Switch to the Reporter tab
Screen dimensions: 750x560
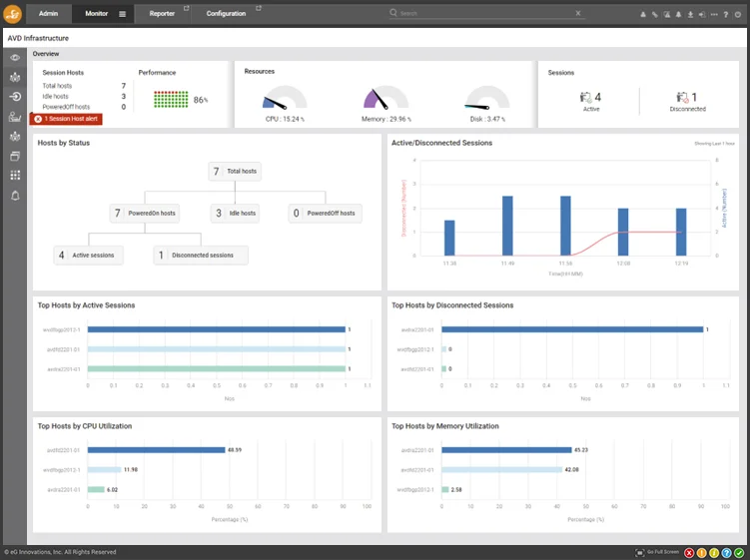click(162, 13)
